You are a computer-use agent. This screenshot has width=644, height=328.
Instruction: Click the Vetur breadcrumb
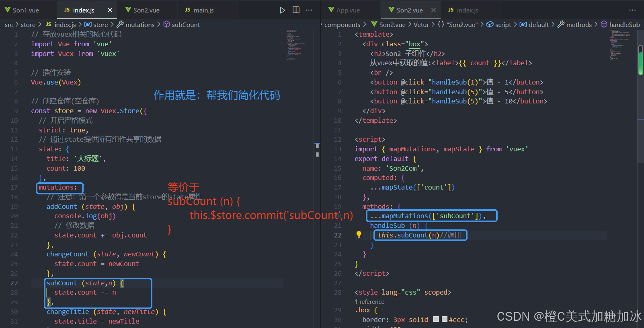pos(421,25)
